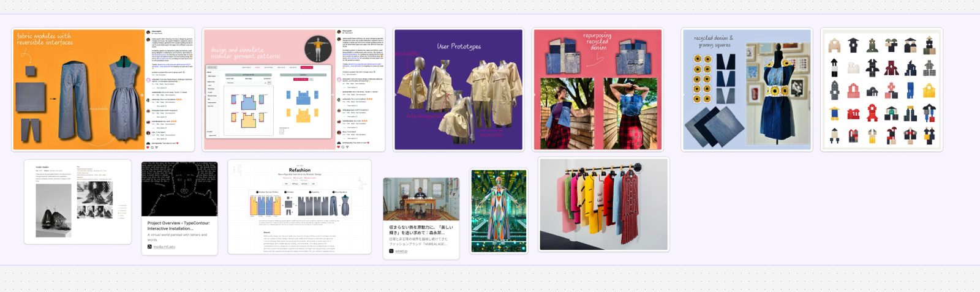980x292 pixels.
Task: Select the grid of modular garment icons card
Action: [x=881, y=89]
